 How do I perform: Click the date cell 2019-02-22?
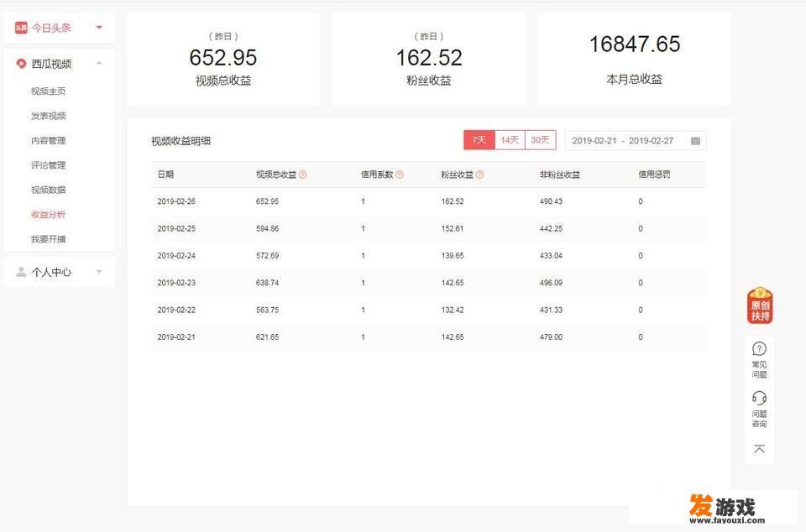point(176,310)
